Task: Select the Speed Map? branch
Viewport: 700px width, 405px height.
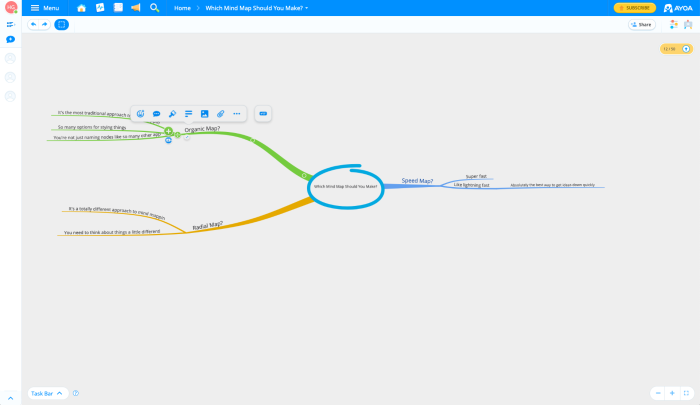Action: [417, 181]
